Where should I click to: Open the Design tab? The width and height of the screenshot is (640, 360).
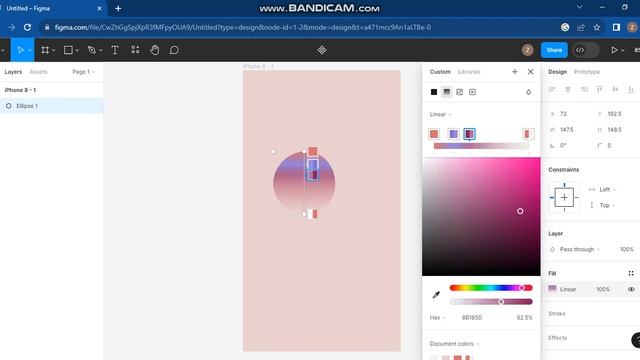tap(557, 71)
